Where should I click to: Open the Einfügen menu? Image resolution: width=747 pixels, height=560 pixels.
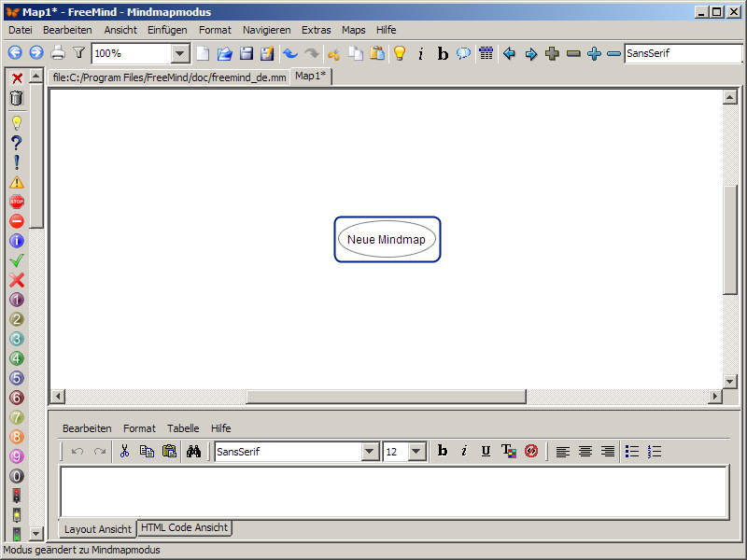tap(167, 30)
